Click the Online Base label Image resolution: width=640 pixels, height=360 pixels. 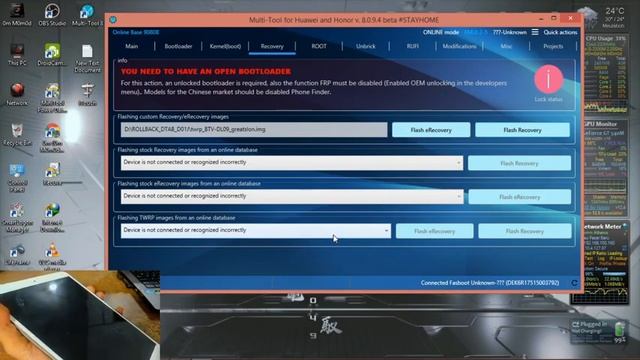point(136,32)
